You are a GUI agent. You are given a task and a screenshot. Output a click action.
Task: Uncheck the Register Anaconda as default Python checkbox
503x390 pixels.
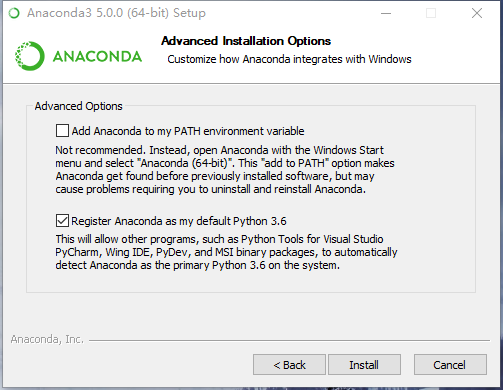point(62,221)
